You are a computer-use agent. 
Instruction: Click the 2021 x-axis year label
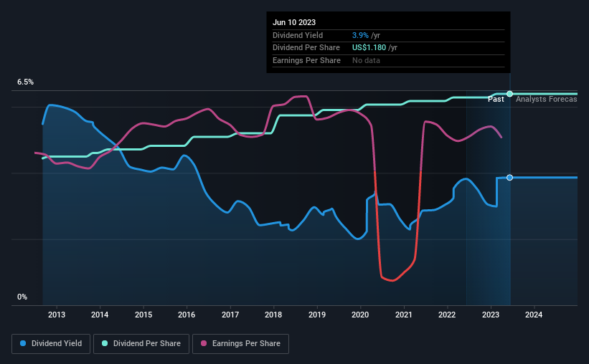click(x=404, y=315)
